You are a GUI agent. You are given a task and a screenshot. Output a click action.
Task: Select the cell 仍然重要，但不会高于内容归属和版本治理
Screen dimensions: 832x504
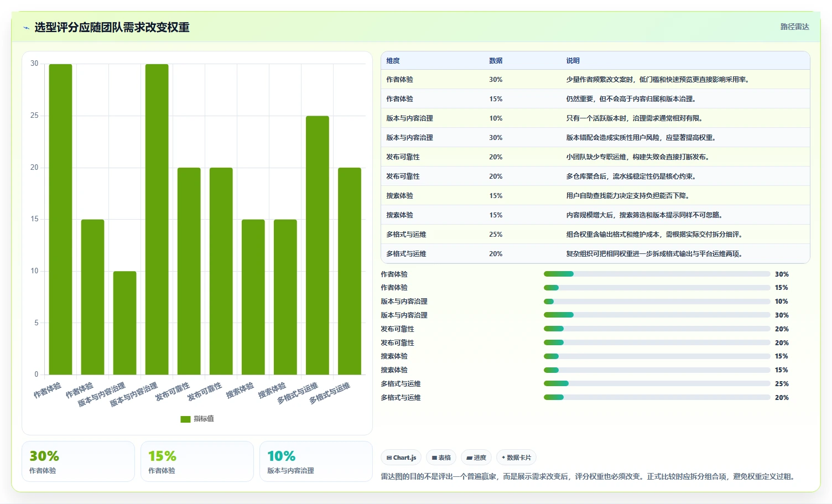[631, 99]
